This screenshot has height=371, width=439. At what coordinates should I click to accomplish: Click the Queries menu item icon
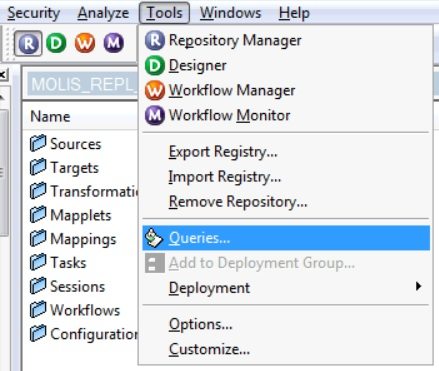click(154, 238)
